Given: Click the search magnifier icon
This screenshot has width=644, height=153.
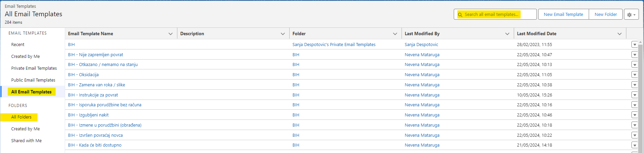Looking at the screenshot, I should pos(460,15).
